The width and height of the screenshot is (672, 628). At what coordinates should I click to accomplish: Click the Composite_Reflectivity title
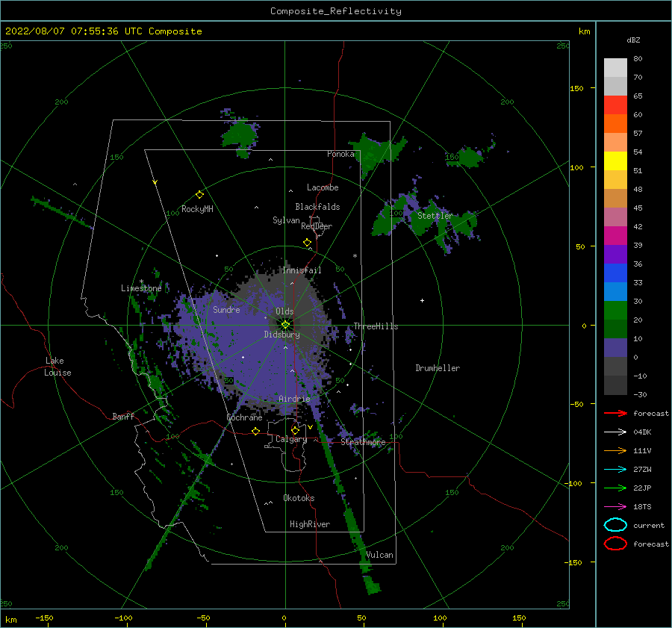coord(336,11)
